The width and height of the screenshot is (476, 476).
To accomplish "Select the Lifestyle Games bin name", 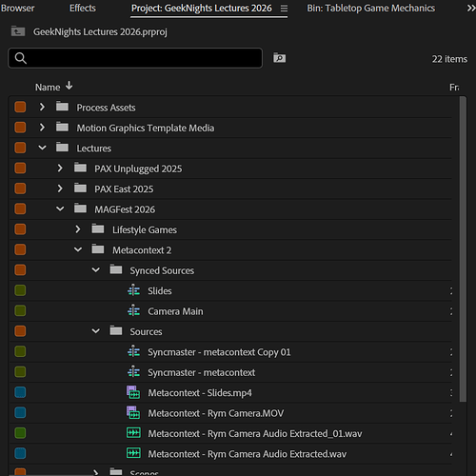I will coord(145,229).
